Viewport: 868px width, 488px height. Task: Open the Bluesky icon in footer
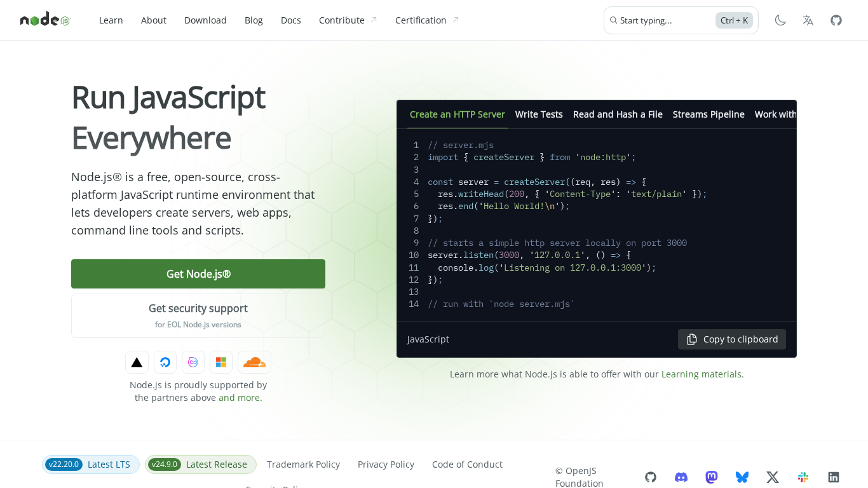(742, 477)
